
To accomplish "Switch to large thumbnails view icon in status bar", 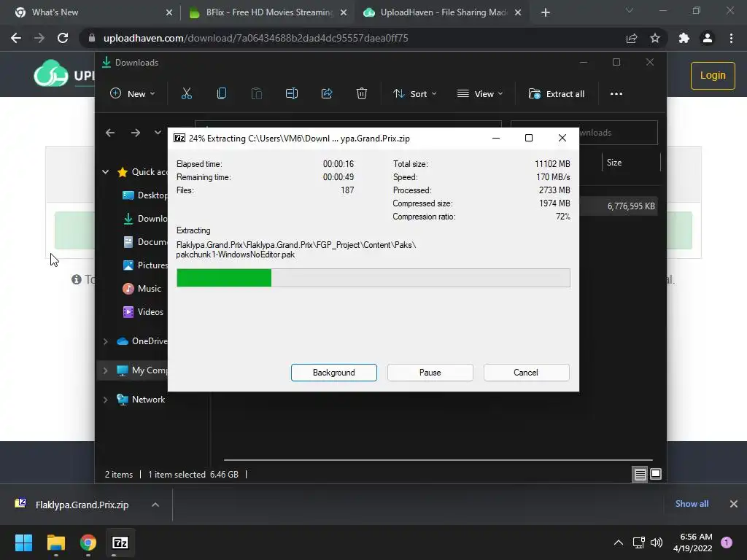I will pyautogui.click(x=656, y=474).
